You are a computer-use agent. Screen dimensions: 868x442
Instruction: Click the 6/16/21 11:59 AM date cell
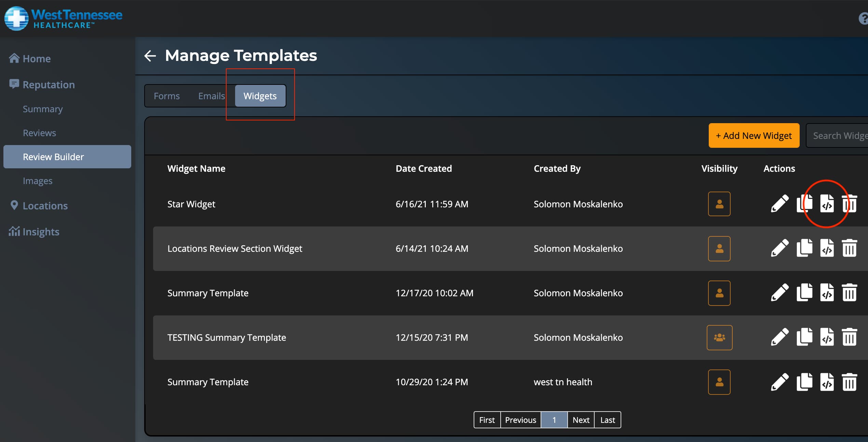(x=432, y=204)
